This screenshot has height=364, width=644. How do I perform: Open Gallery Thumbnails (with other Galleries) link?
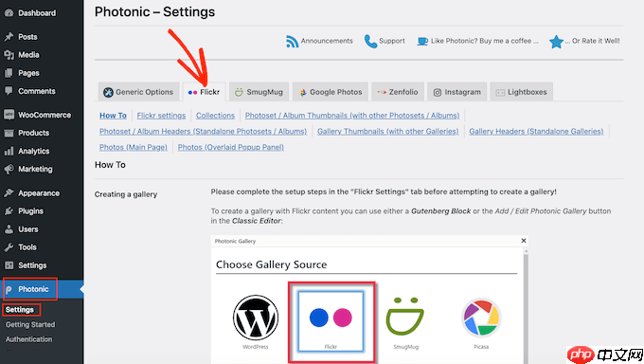(387, 131)
